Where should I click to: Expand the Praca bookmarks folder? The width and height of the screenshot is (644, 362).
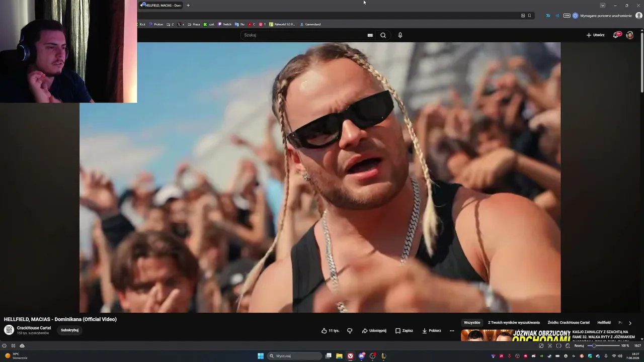point(194,24)
